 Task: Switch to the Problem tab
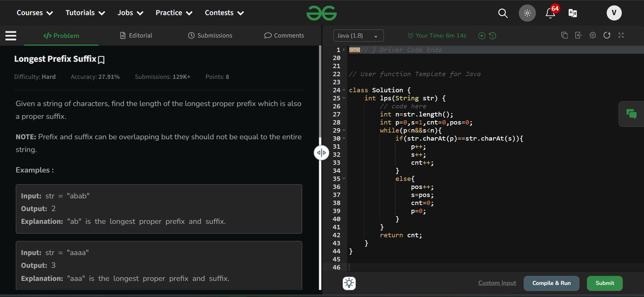61,35
